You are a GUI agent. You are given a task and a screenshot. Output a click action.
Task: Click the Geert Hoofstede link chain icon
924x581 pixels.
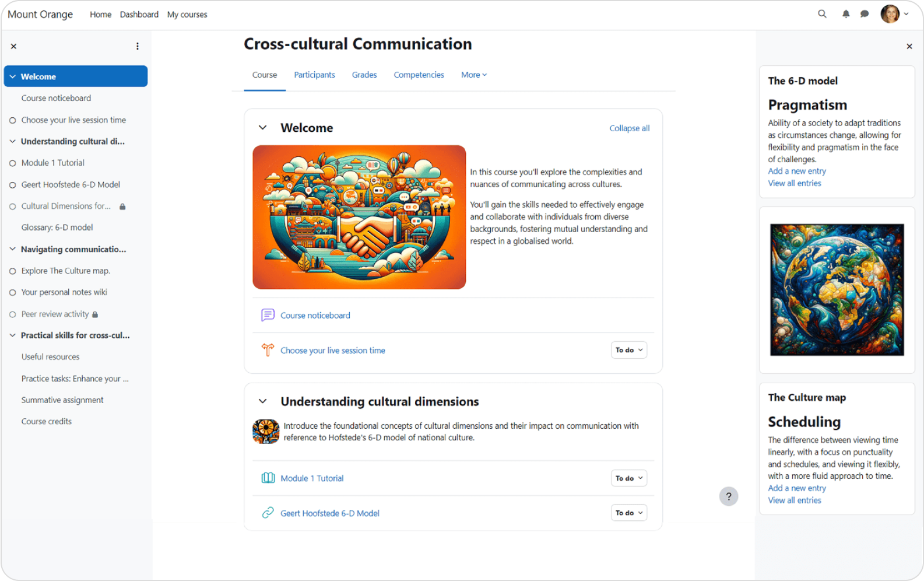click(x=268, y=513)
